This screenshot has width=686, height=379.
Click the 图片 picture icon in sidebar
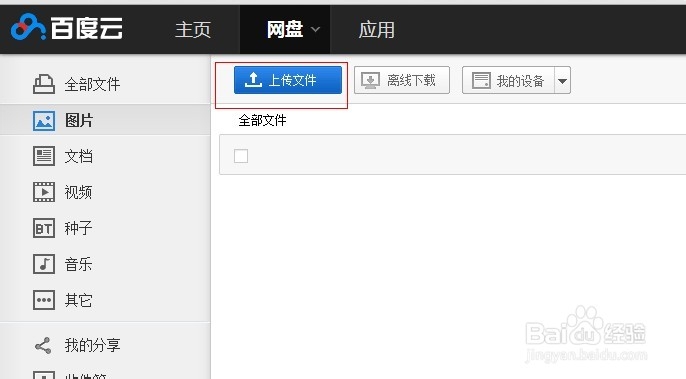pos(44,121)
